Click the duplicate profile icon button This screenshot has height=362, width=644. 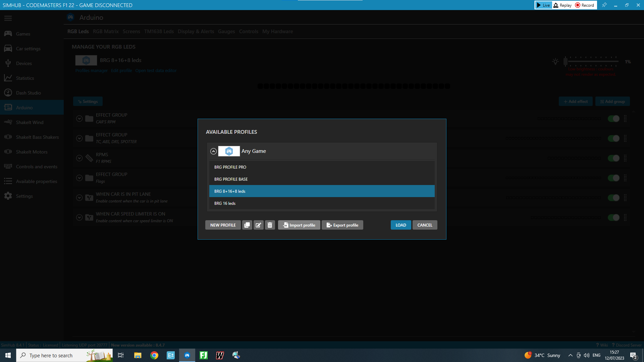(x=247, y=225)
